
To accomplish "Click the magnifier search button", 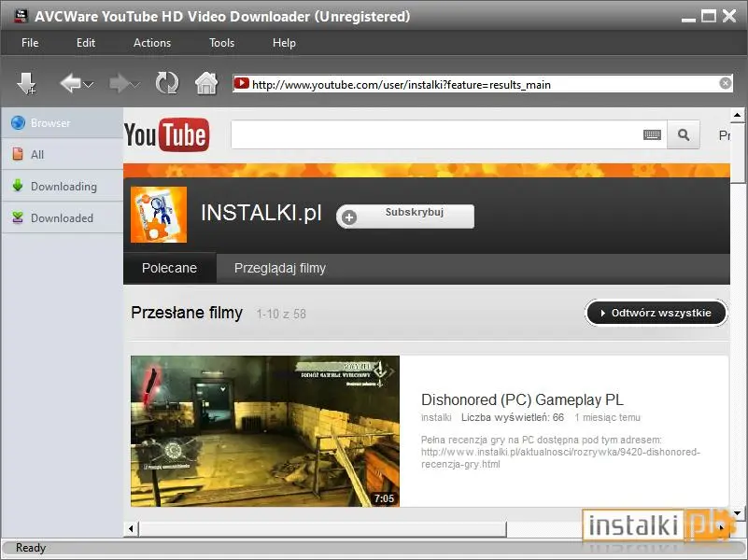I will [684, 135].
